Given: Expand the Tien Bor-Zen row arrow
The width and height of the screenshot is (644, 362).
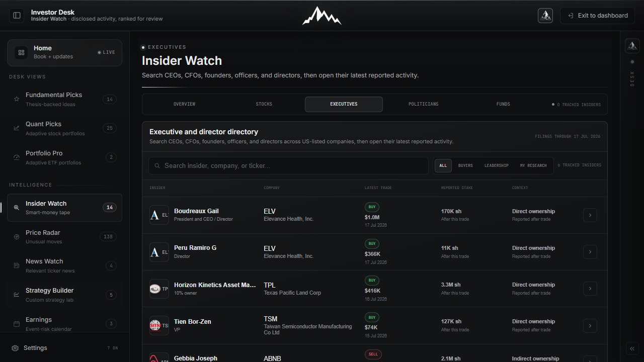Looking at the screenshot, I should (x=590, y=325).
